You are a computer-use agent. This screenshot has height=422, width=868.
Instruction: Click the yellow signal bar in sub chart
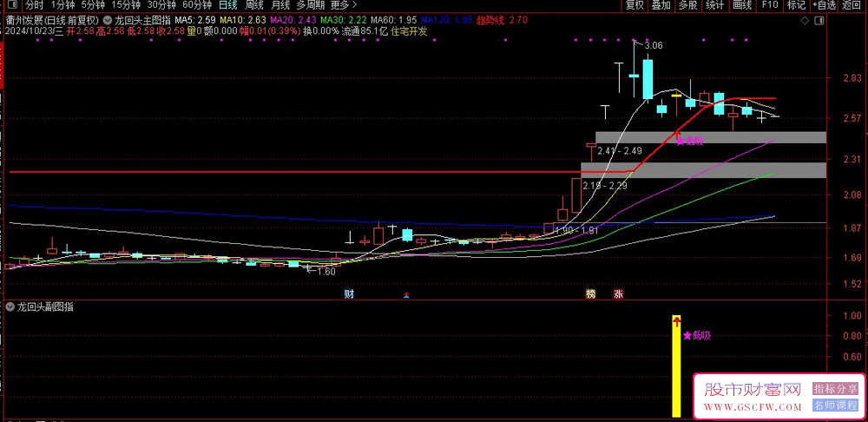[x=676, y=366]
